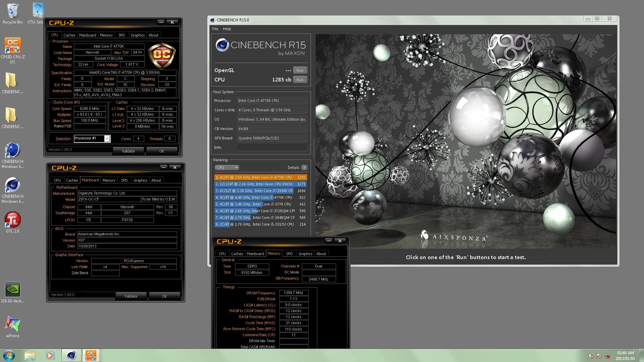The width and height of the screenshot is (644, 362).
Task: Open the Recycle Bin desktop icon
Action: (13, 13)
